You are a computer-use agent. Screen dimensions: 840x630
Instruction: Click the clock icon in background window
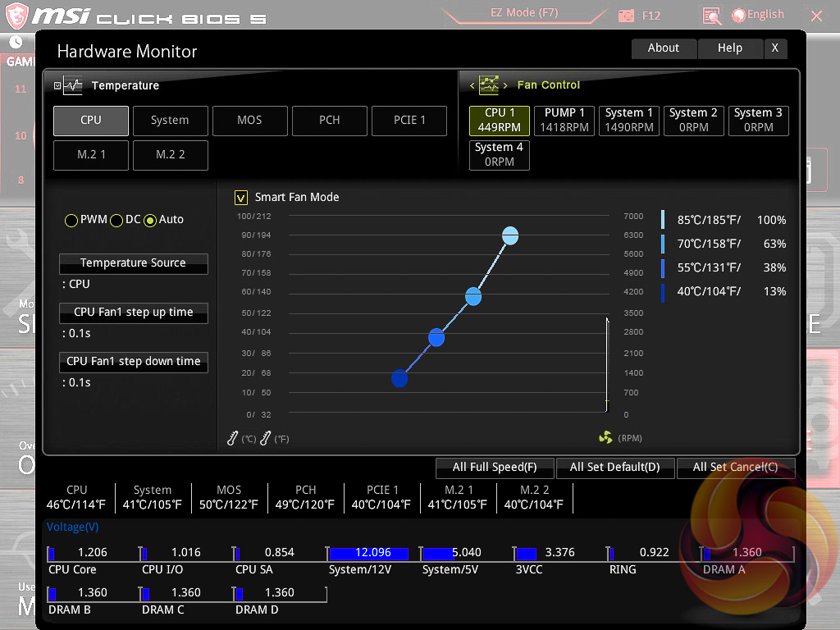point(16,43)
